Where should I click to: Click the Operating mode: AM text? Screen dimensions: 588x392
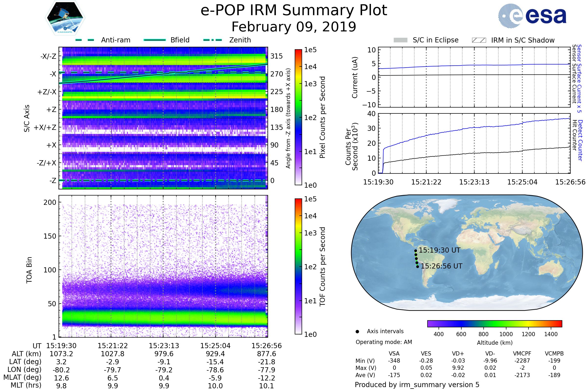(x=383, y=342)
